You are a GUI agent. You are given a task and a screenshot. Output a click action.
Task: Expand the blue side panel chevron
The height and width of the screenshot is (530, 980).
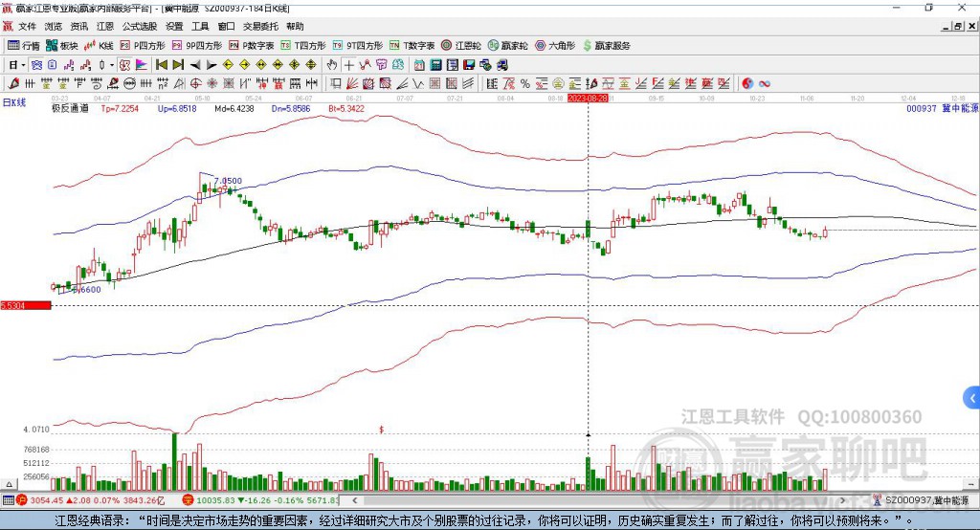pos(972,398)
